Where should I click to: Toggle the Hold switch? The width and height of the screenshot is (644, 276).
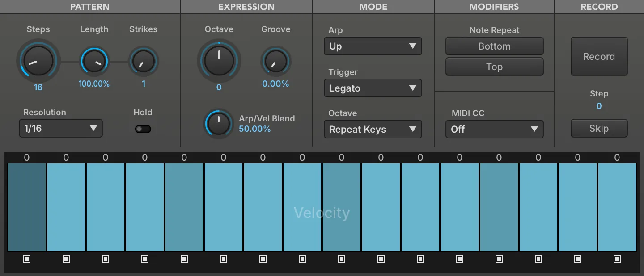point(143,129)
